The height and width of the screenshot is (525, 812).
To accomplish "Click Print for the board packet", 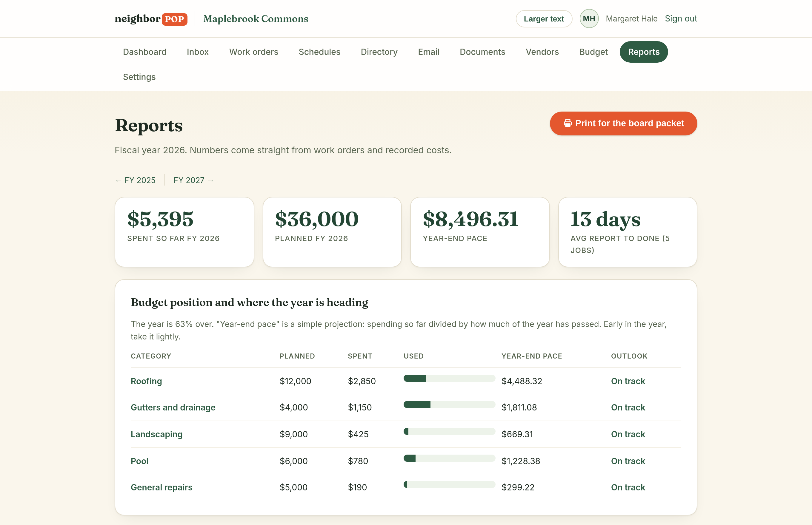I will click(x=623, y=123).
